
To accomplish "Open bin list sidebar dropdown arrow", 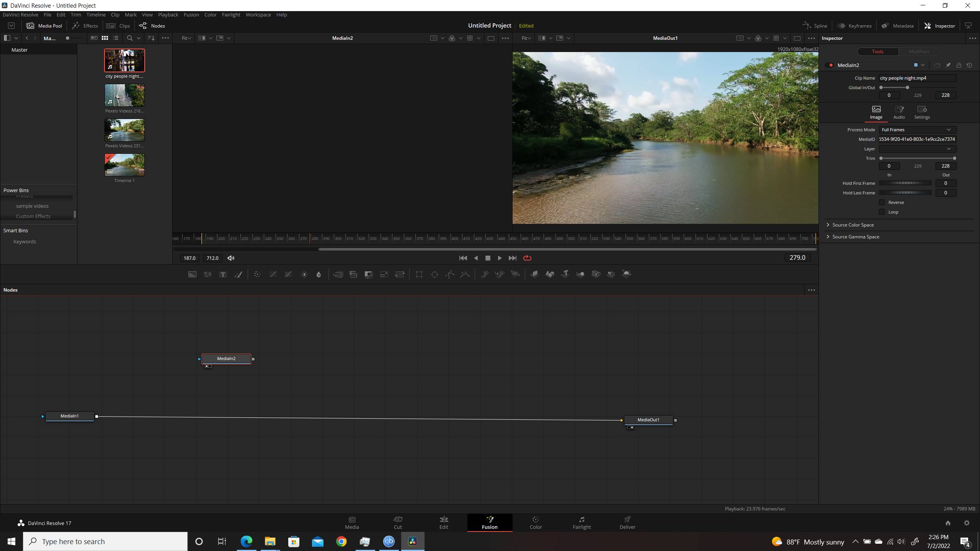I will tap(16, 38).
